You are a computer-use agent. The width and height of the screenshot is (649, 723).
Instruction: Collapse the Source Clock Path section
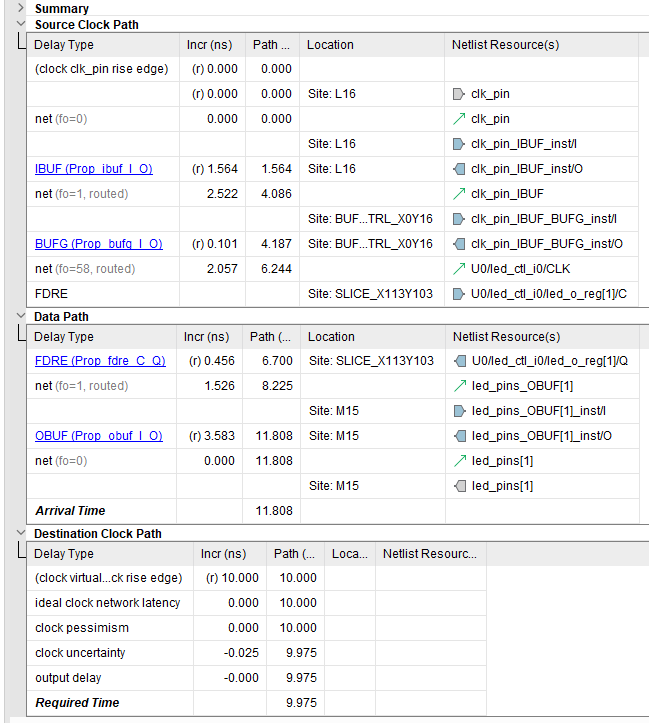coord(21,24)
